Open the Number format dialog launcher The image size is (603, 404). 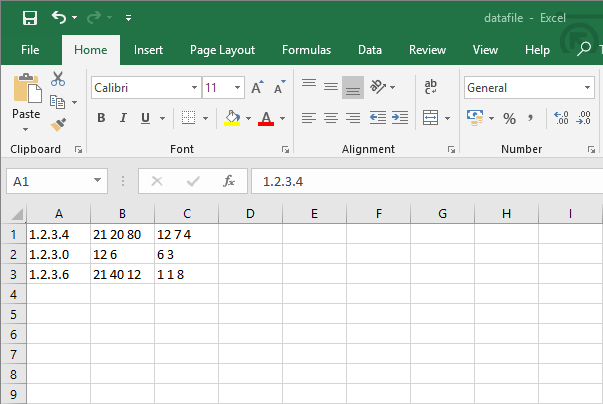coord(591,150)
